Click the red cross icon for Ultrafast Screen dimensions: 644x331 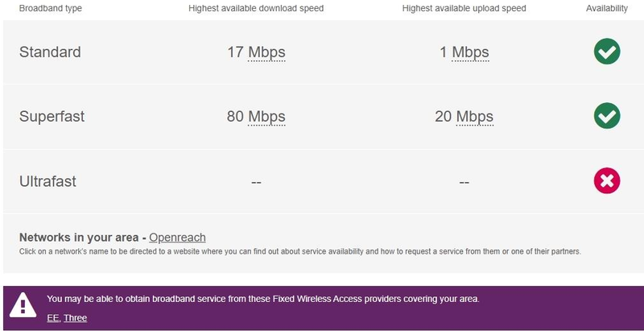coord(607,181)
